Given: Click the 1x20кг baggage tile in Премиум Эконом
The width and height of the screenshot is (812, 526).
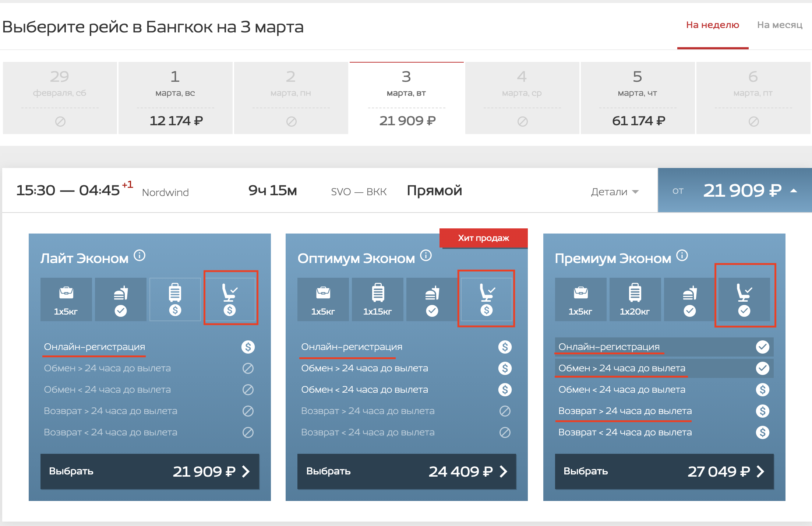Looking at the screenshot, I should click(x=635, y=299).
